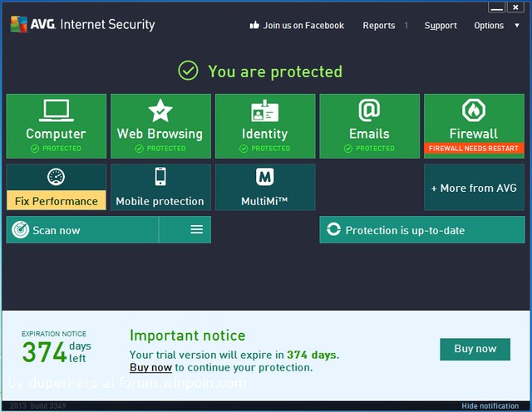Image resolution: width=532 pixels, height=412 pixels.
Task: Click the Mobile protection phone icon
Action: tap(160, 176)
